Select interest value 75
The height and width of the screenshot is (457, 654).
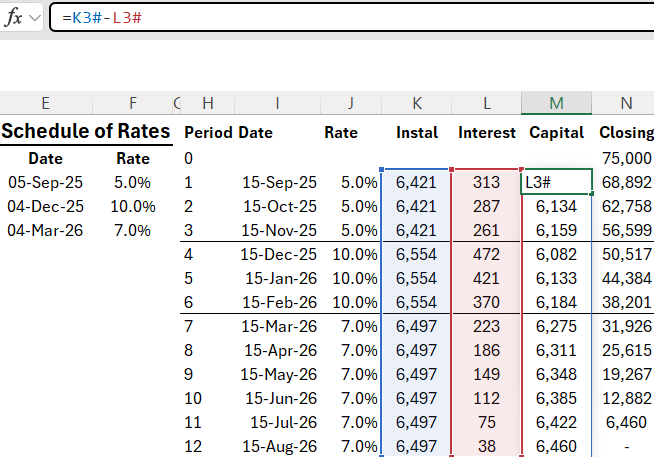pyautogui.click(x=486, y=423)
